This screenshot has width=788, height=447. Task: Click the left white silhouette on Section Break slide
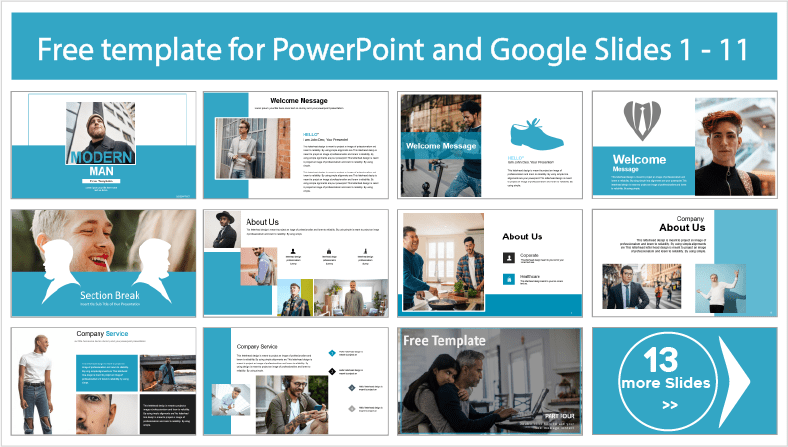(x=59, y=272)
